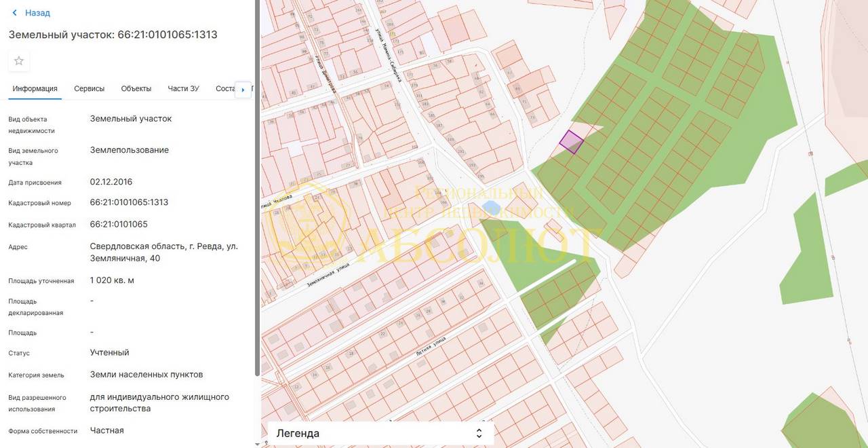Select ownership value 'Частная'
Screen dimensions: 868x448
click(x=107, y=430)
